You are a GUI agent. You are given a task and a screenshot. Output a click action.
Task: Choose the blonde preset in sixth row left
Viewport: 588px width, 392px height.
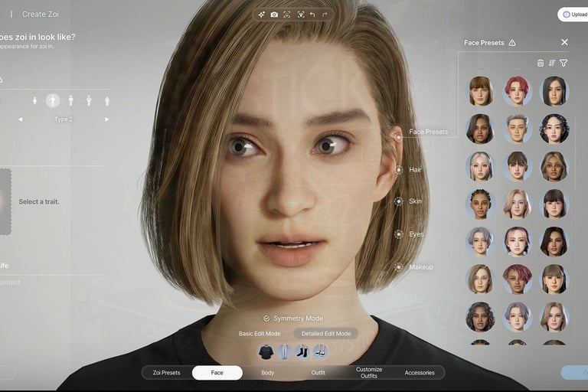click(480, 279)
